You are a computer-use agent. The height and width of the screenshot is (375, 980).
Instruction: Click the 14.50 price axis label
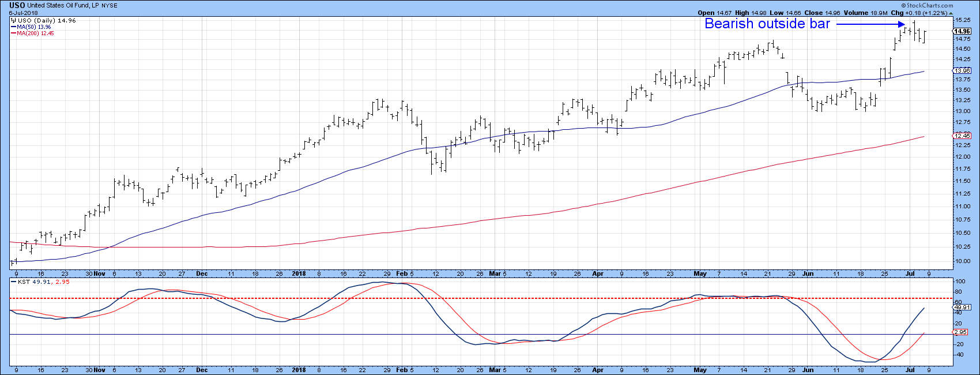pyautogui.click(x=962, y=49)
